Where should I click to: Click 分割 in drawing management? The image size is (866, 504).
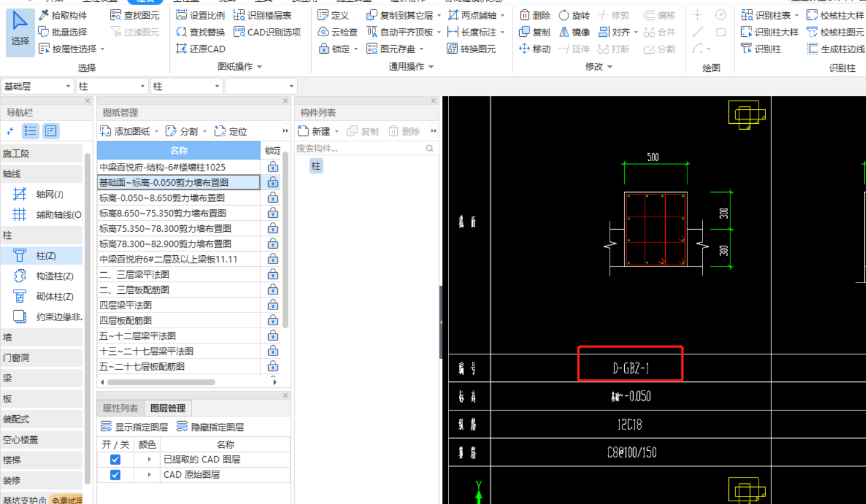(x=182, y=131)
